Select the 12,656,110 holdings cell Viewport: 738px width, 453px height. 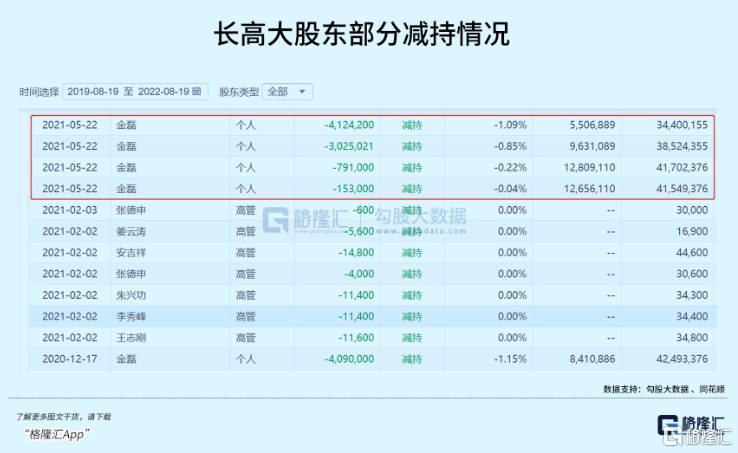590,189
